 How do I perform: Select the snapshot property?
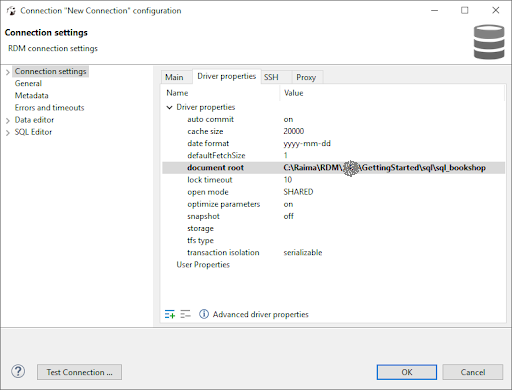coord(203,216)
